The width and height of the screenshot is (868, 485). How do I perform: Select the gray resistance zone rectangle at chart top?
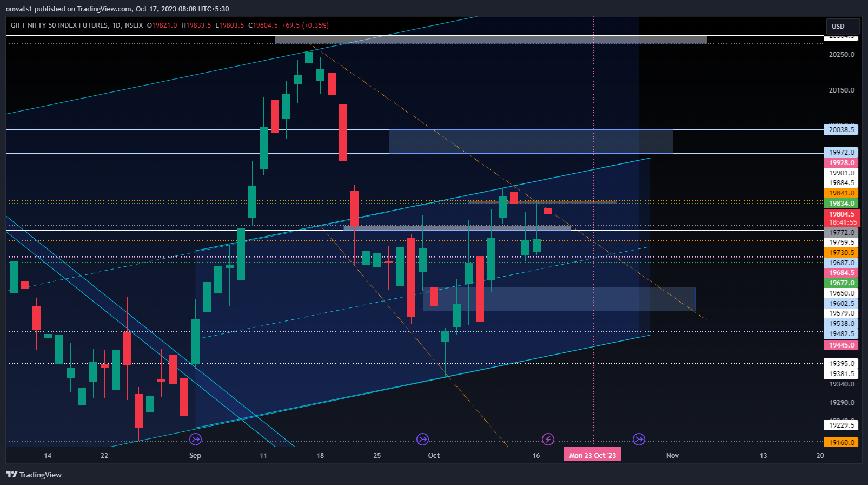(491, 40)
